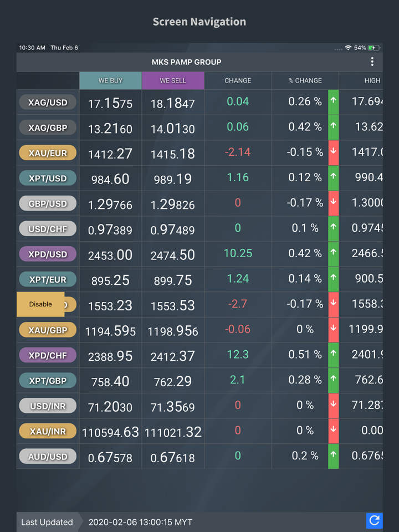This screenshot has height=532, width=399.
Task: Choose the XPT/GBP teal pair button
Action: [48, 380]
